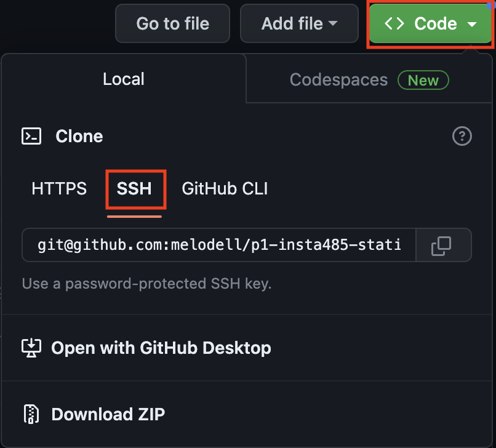Open the clone help question-mark icon
Screen dimensions: 496x448
click(x=462, y=136)
